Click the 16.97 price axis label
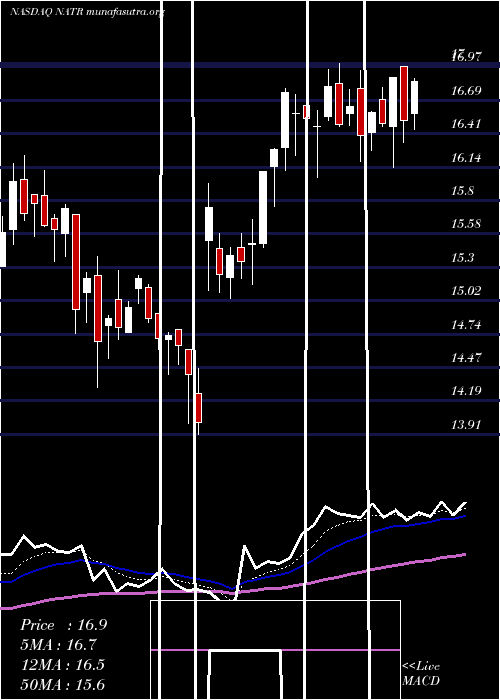500x700 pixels. (x=467, y=56)
